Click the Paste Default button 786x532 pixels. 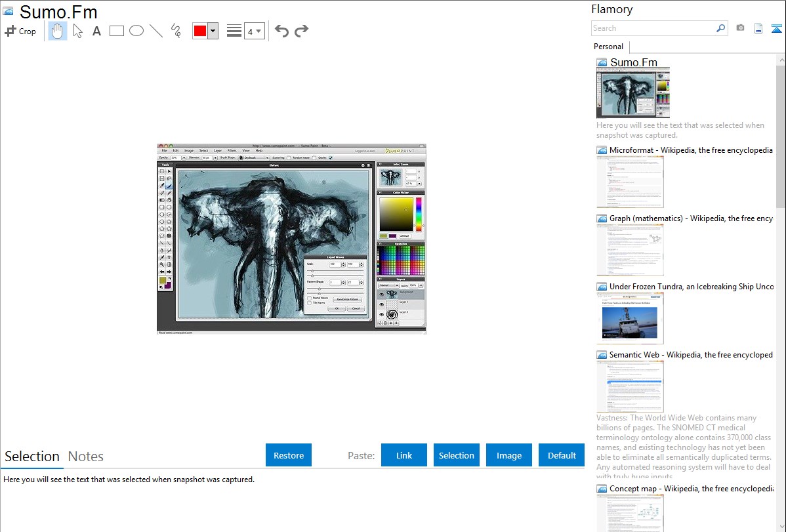[562, 455]
